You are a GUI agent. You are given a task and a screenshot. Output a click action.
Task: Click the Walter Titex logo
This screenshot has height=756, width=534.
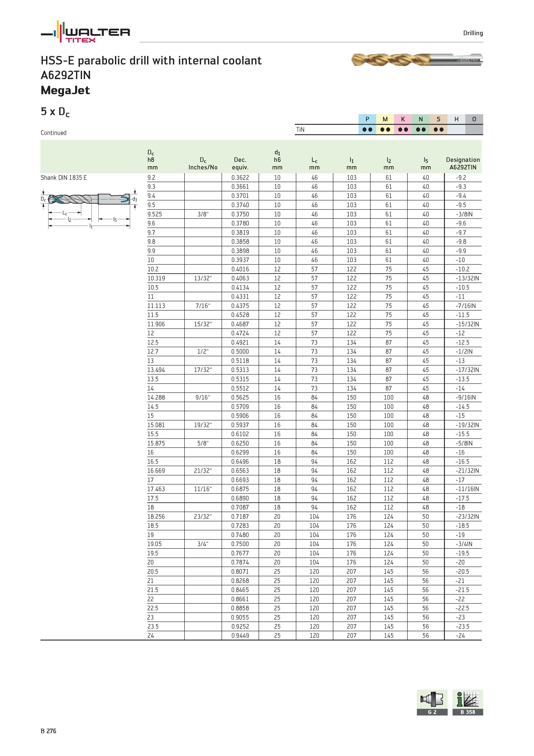tap(85, 32)
